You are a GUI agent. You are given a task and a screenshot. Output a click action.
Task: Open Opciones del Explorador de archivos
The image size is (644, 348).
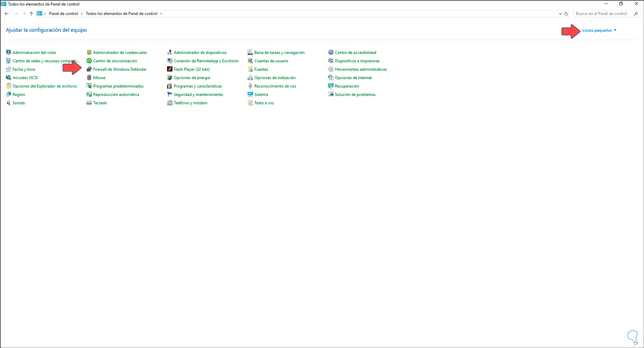coord(45,86)
